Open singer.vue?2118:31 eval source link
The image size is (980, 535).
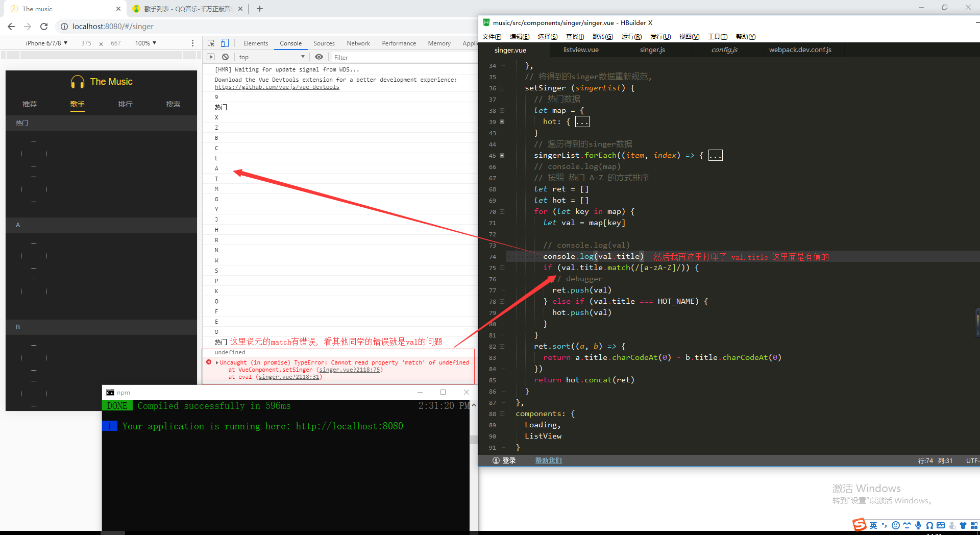289,377
